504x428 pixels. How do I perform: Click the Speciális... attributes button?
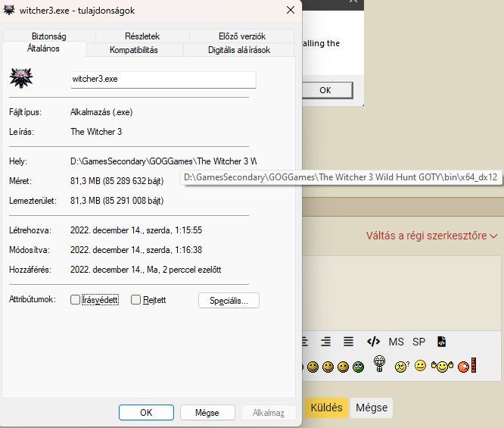(x=229, y=300)
